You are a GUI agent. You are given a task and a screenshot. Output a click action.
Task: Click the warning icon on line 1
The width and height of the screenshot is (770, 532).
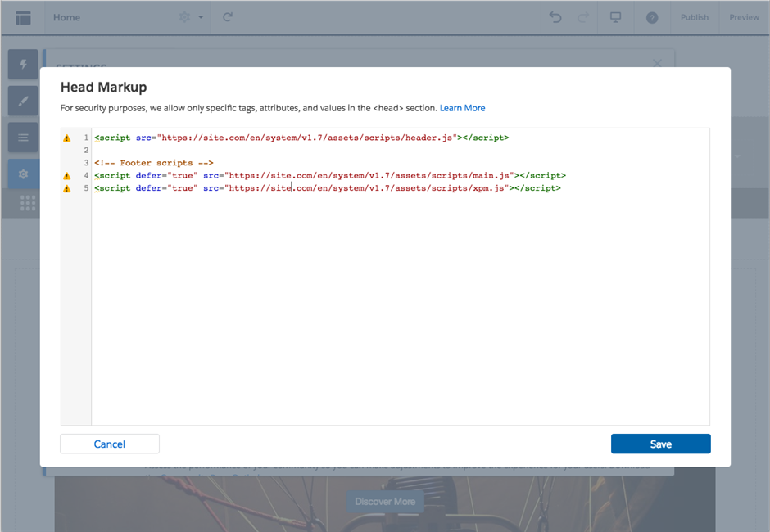(67, 138)
